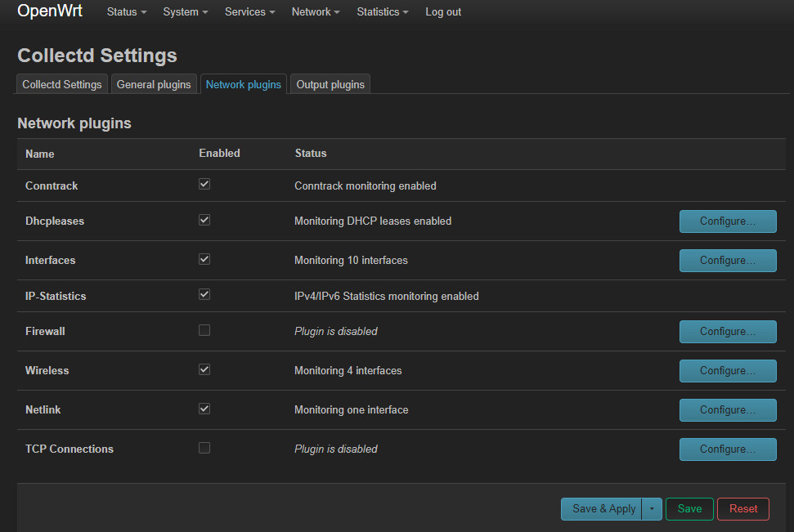This screenshot has height=532, width=794.
Task: Enable the Firewall plugin checkbox
Action: (x=204, y=330)
